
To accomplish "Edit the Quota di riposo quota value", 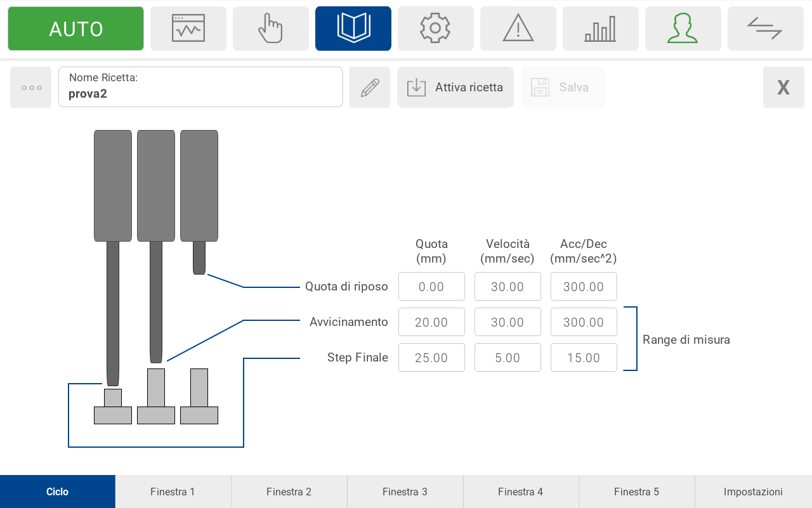I will click(x=431, y=287).
